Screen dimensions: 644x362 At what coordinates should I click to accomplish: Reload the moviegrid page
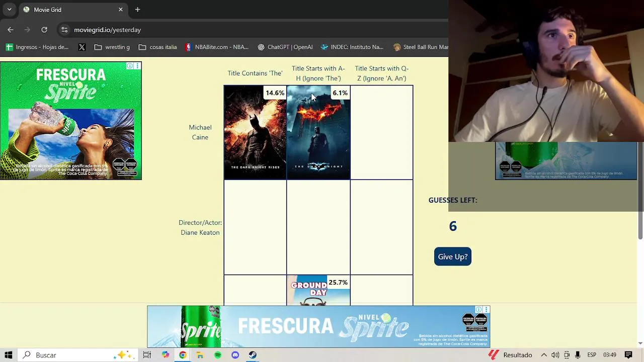pos(44,30)
